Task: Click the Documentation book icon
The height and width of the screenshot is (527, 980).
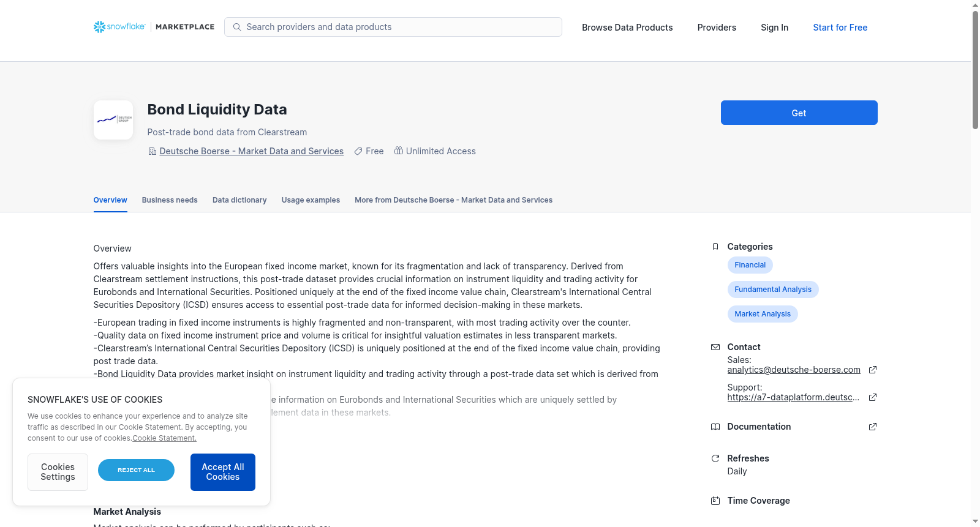Action: 715,427
